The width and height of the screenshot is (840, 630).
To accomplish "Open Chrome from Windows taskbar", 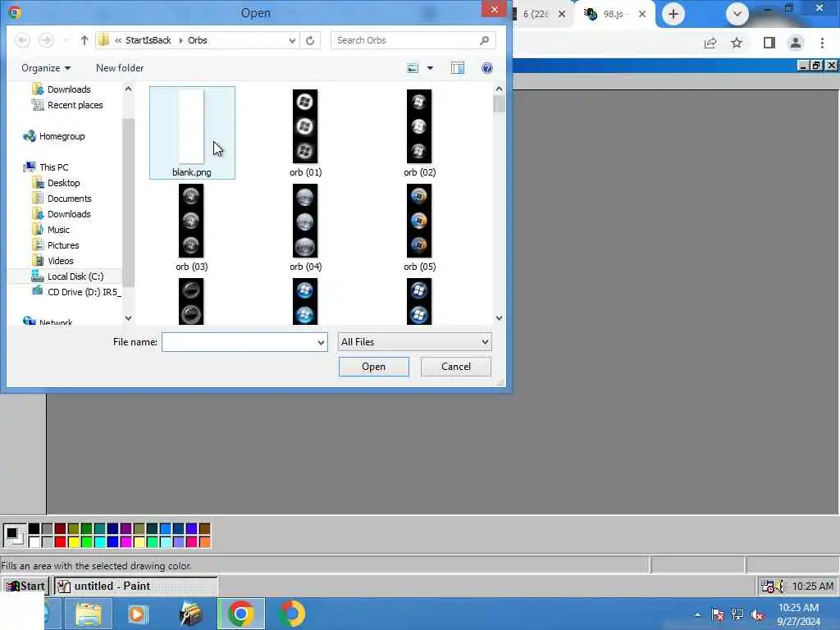I will click(x=240, y=614).
